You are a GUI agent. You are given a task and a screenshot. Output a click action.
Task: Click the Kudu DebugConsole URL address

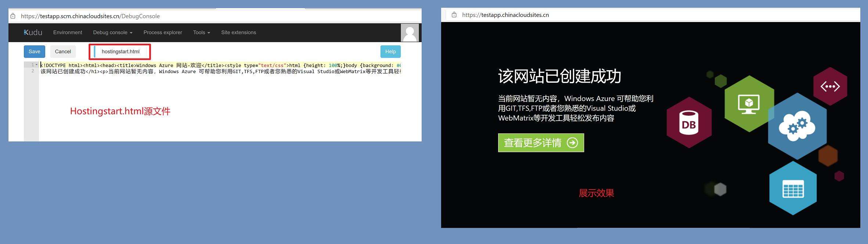(x=90, y=16)
